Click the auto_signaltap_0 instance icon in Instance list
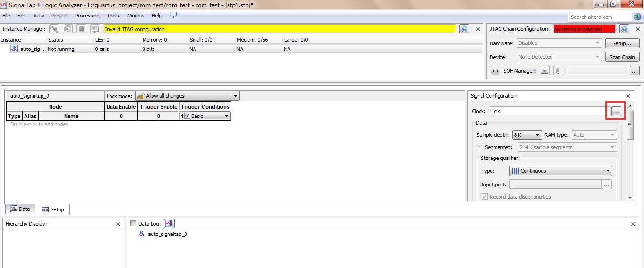 point(14,49)
